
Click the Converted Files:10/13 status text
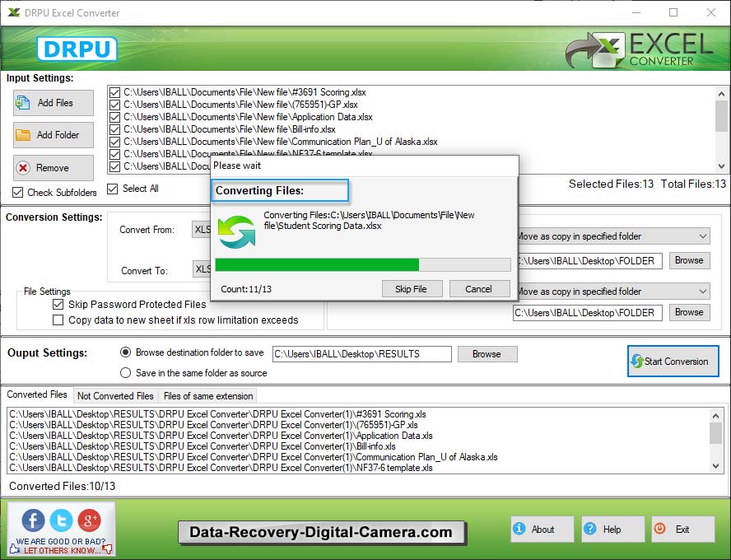[62, 486]
